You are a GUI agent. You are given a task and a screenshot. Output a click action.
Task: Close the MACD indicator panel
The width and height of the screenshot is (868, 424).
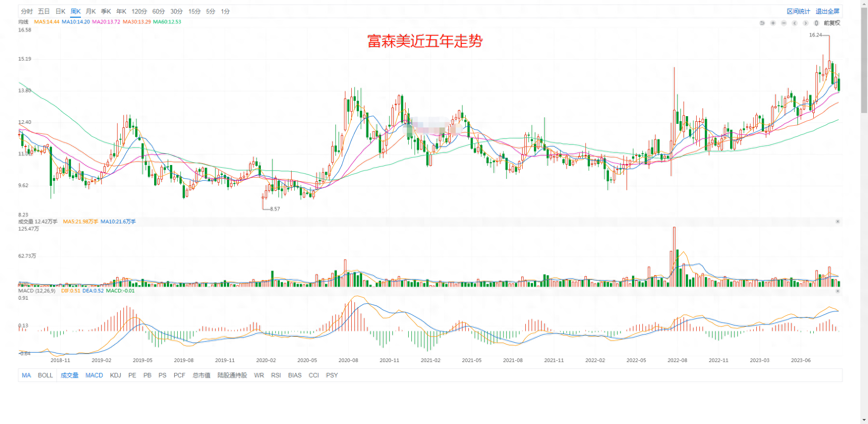point(838,291)
